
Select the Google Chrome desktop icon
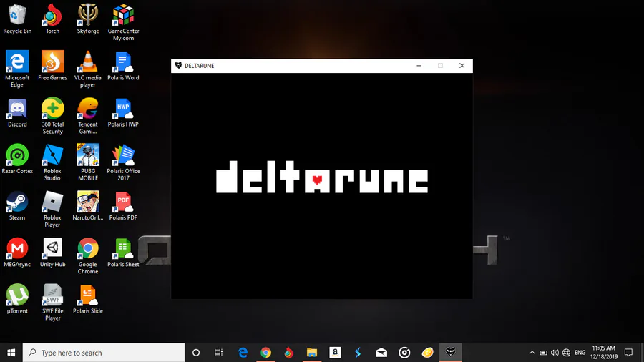[x=88, y=257]
